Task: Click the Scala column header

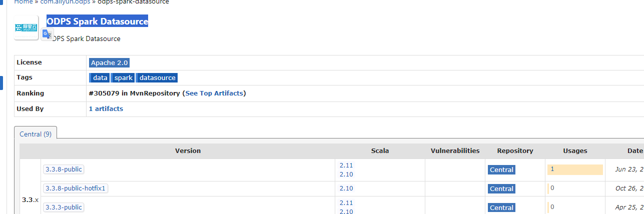Action: click(380, 151)
